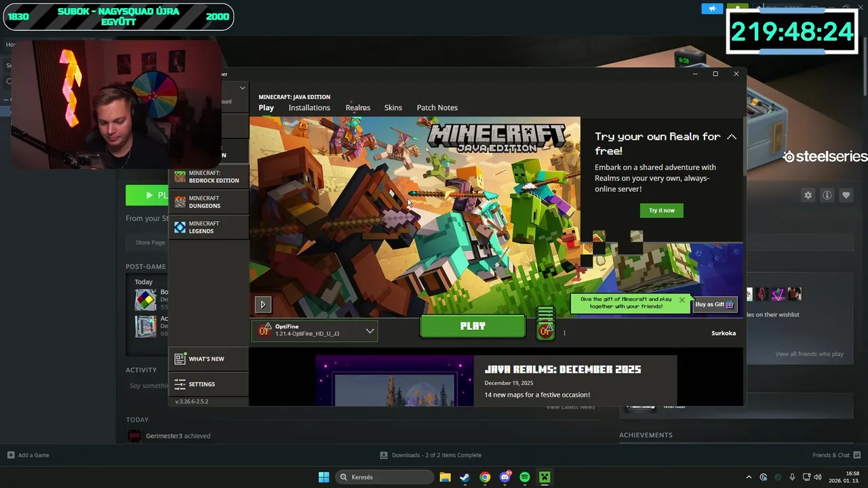Image resolution: width=868 pixels, height=488 pixels.
Task: Open Minecraft Dungeons in the launcher sidebar
Action: coord(208,202)
